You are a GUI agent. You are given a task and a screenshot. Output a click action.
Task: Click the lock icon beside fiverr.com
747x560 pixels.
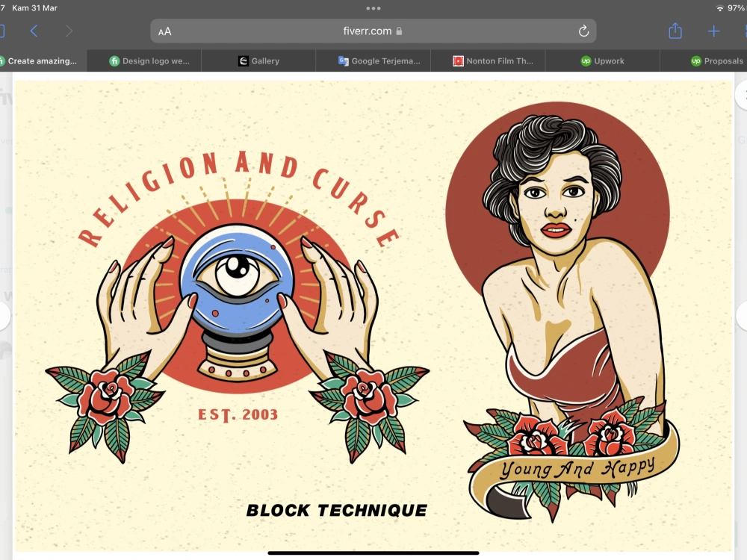tap(399, 31)
